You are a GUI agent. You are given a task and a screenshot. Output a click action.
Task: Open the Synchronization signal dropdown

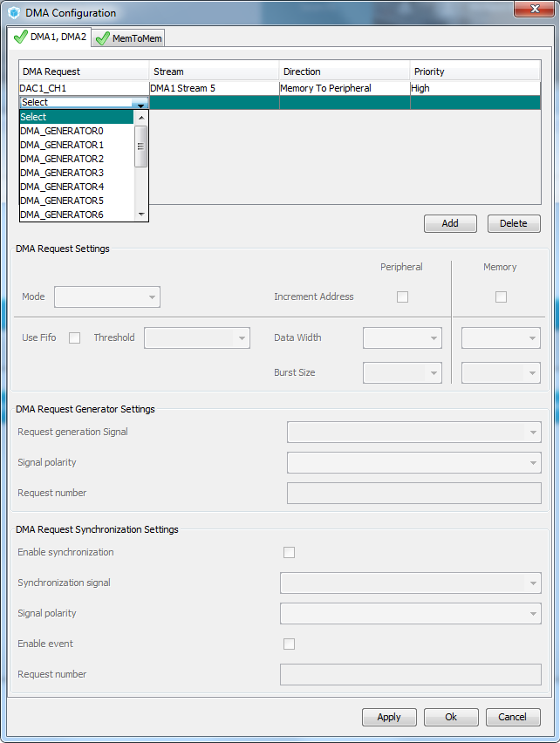[411, 583]
